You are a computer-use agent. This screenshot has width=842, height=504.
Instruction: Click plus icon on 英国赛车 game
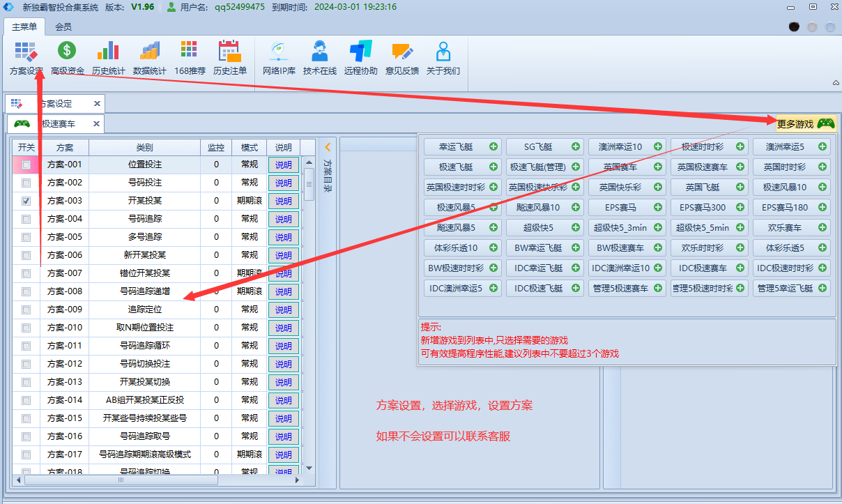pyautogui.click(x=658, y=167)
